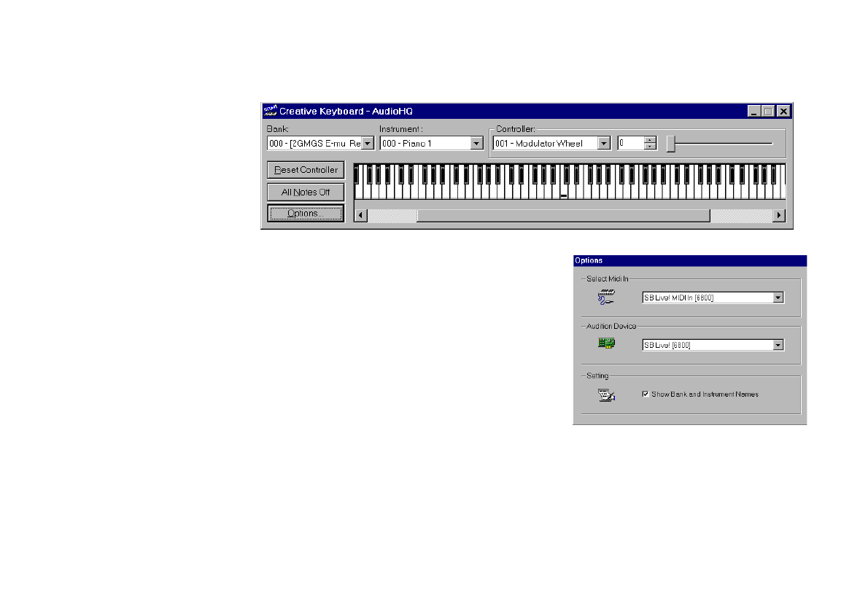Click the All Notes Off button
868x611 pixels.
tap(306, 192)
